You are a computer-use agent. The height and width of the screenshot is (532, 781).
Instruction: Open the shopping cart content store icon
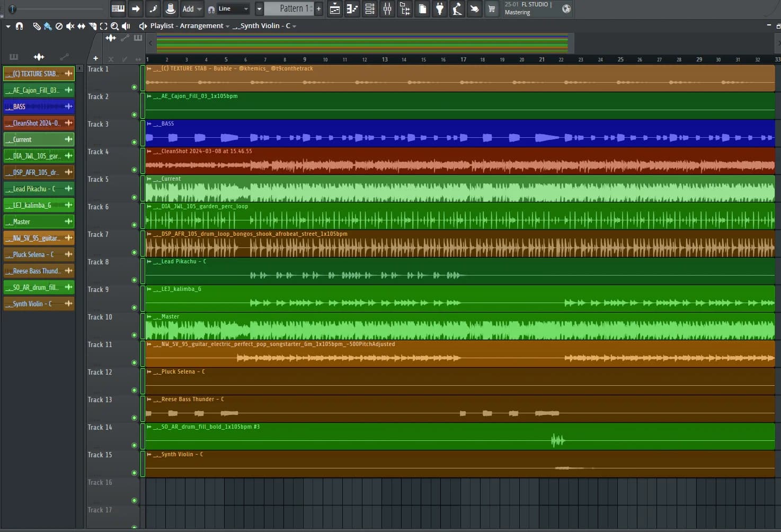click(492, 9)
